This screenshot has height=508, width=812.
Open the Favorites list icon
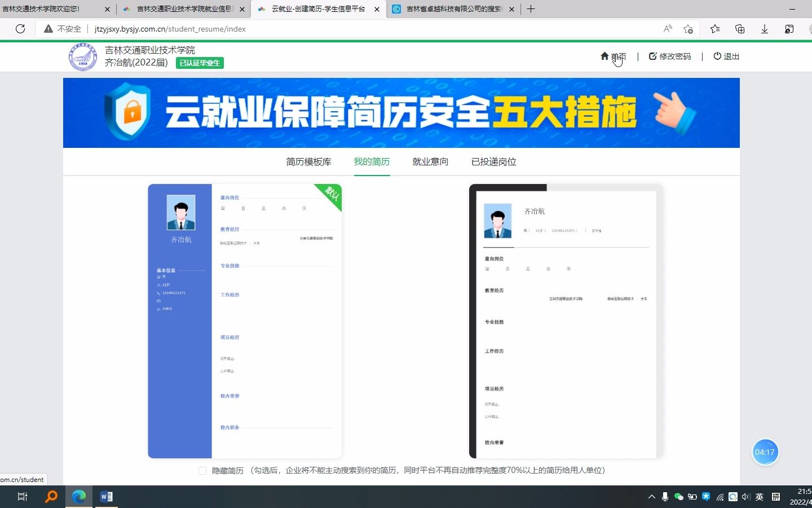click(715, 29)
